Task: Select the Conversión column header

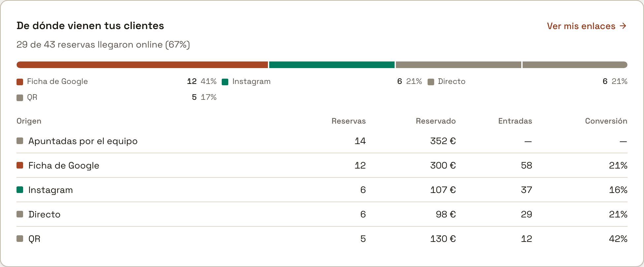Action: click(x=606, y=121)
